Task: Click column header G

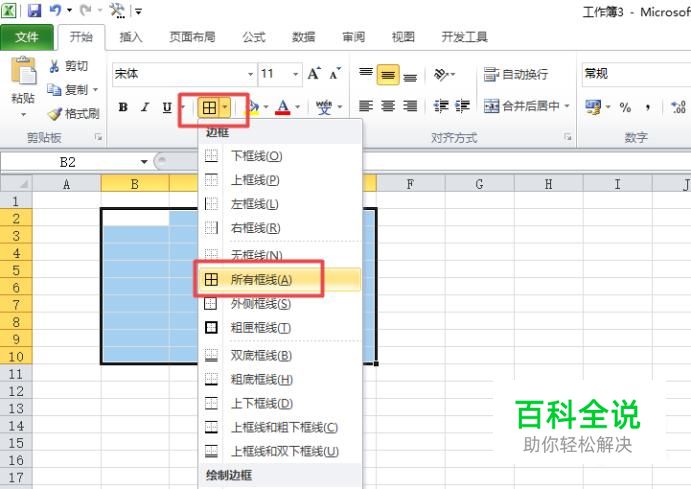Action: click(x=479, y=184)
